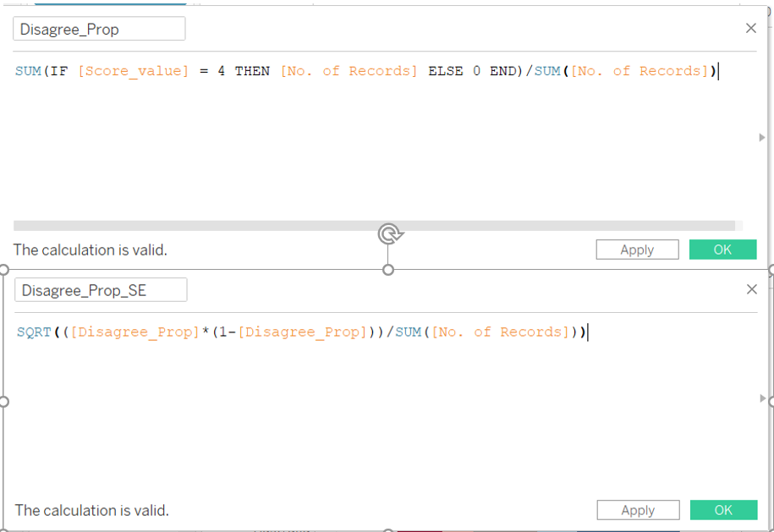Viewport: 774px width, 532px height.
Task: Focus the Disagree_Prop_SE name field
Action: coord(101,290)
